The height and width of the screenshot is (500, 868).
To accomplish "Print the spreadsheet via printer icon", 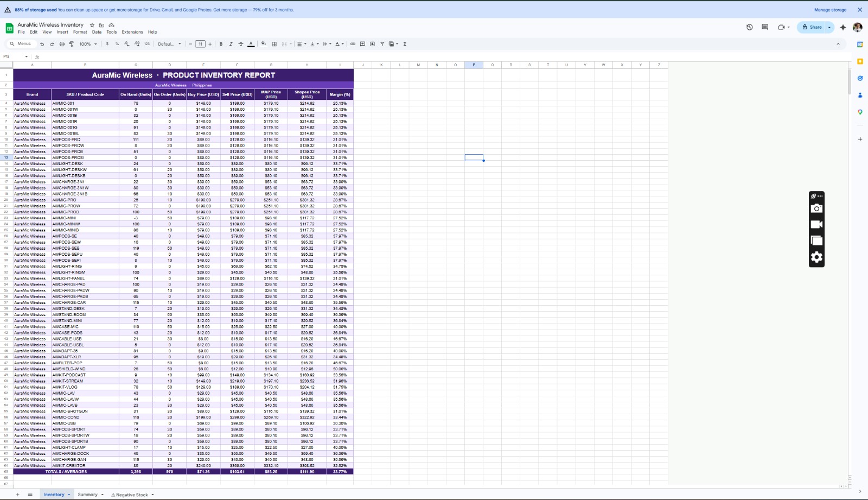I will pyautogui.click(x=61, y=44).
